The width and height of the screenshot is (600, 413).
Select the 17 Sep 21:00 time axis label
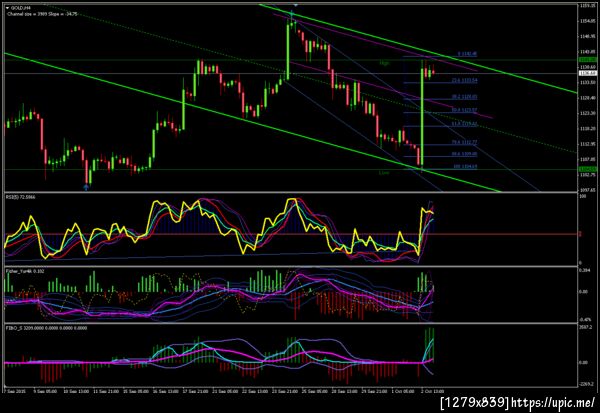pyautogui.click(x=196, y=392)
